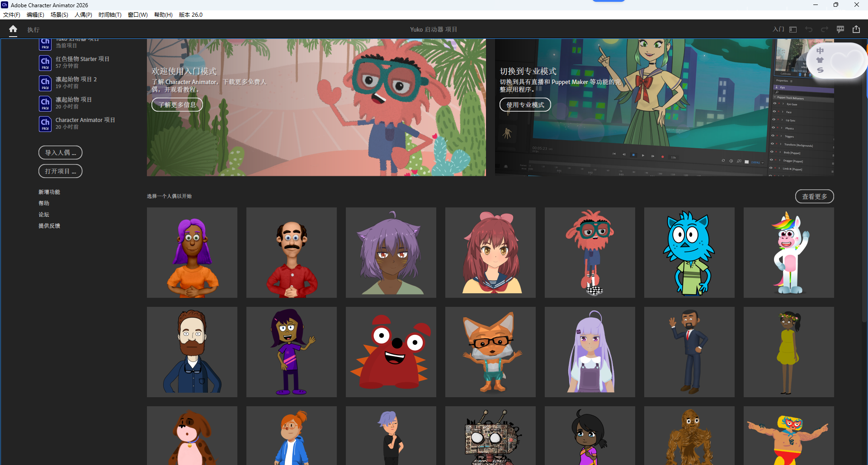Open the Home screen with the house icon

(x=13, y=29)
